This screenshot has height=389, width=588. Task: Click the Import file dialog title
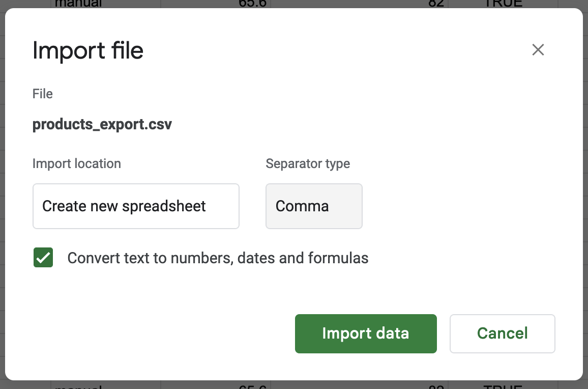tap(88, 51)
